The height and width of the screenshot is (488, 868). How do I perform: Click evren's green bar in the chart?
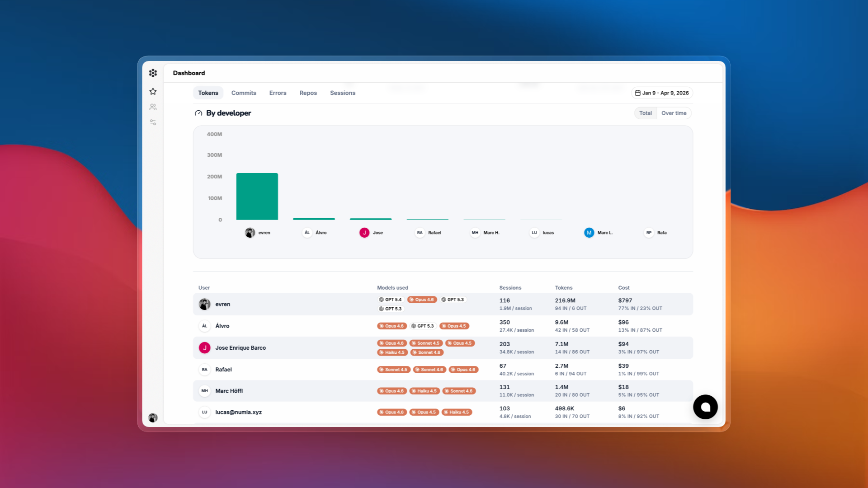(x=257, y=197)
